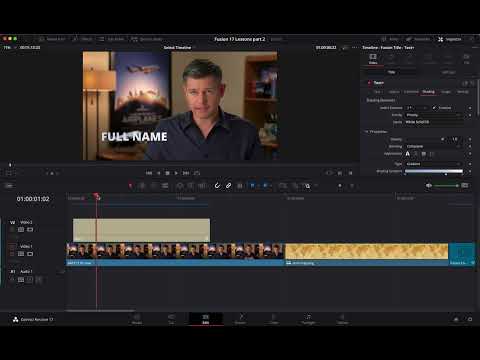Toggle the Position Lock icon

pyautogui.click(x=240, y=186)
